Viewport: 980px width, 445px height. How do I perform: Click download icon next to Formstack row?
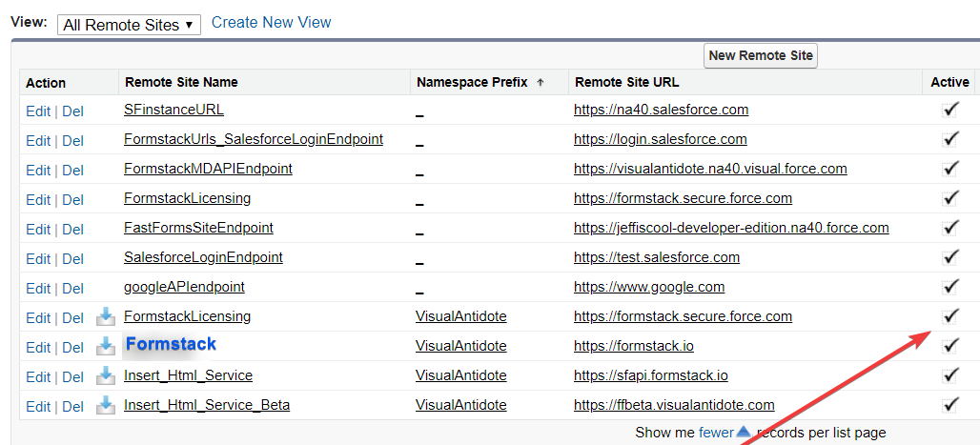pyautogui.click(x=106, y=346)
